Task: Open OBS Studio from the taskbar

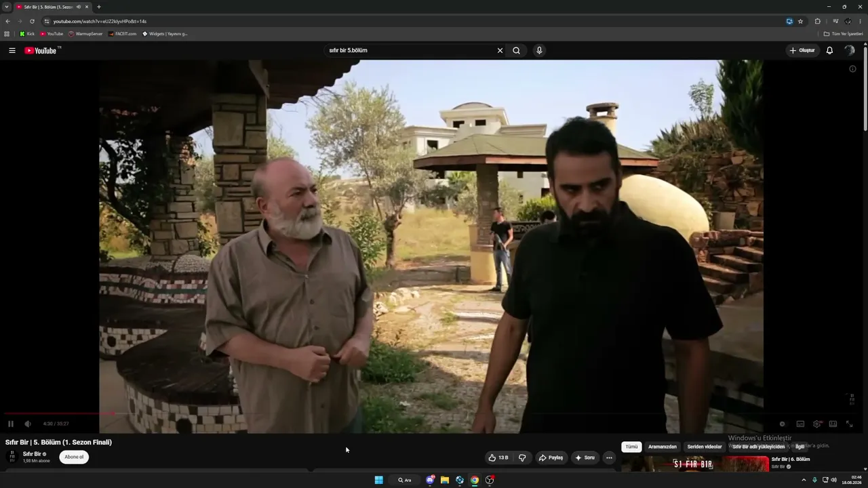Action: coord(490,480)
